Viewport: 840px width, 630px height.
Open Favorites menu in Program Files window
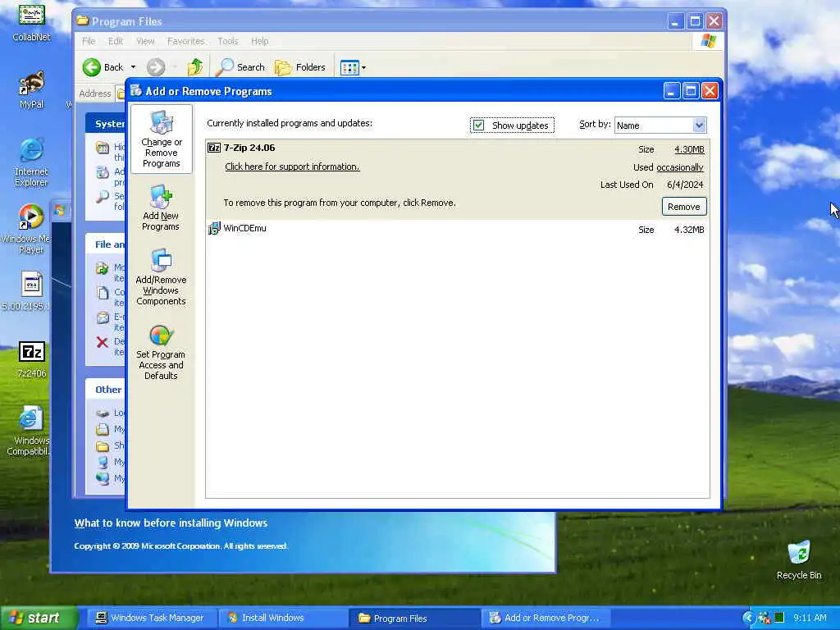tap(185, 41)
